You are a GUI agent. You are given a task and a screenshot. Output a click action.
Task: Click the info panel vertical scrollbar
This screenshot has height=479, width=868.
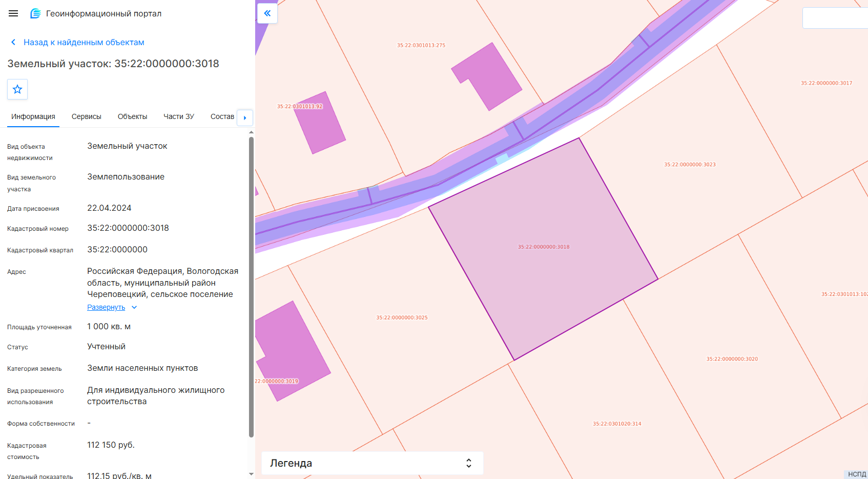251,287
